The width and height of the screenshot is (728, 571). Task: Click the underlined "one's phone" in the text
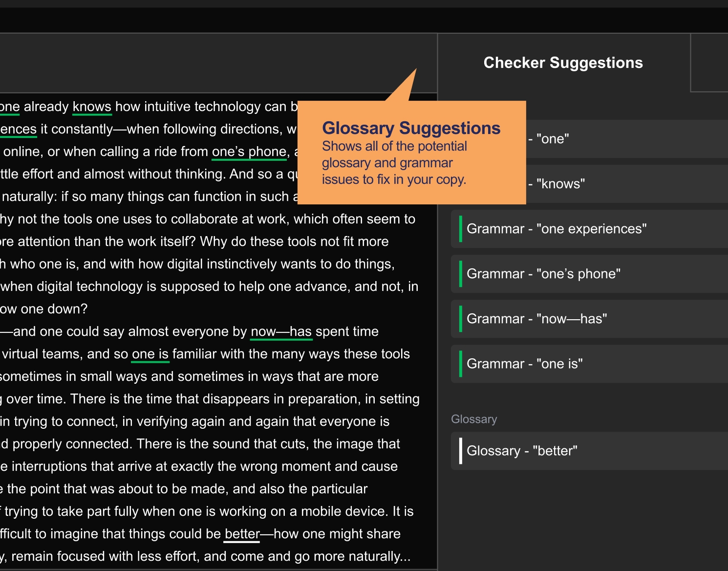click(249, 152)
